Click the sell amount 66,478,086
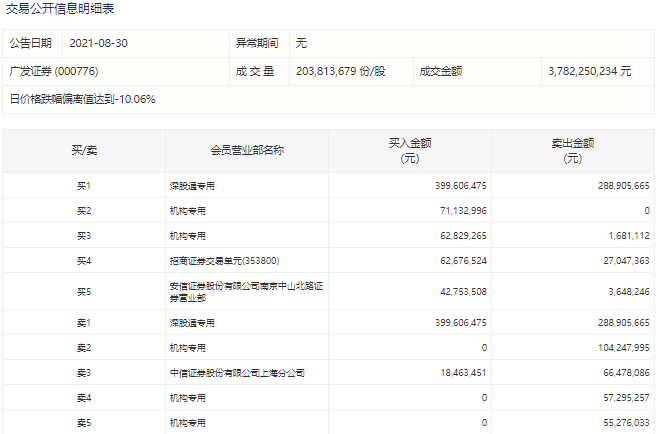 tap(627, 373)
